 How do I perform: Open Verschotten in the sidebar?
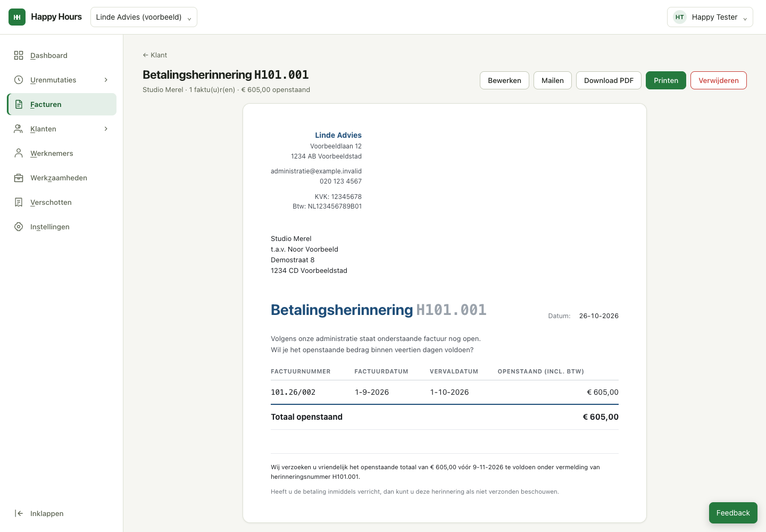[x=62, y=202]
